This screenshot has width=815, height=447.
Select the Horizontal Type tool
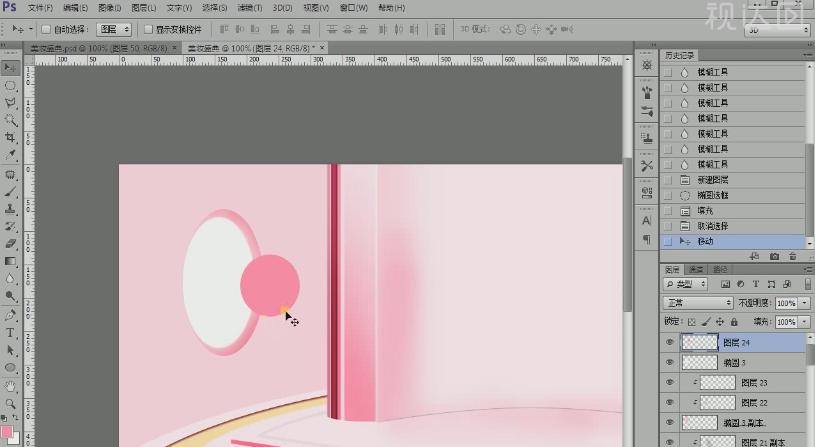point(10,332)
